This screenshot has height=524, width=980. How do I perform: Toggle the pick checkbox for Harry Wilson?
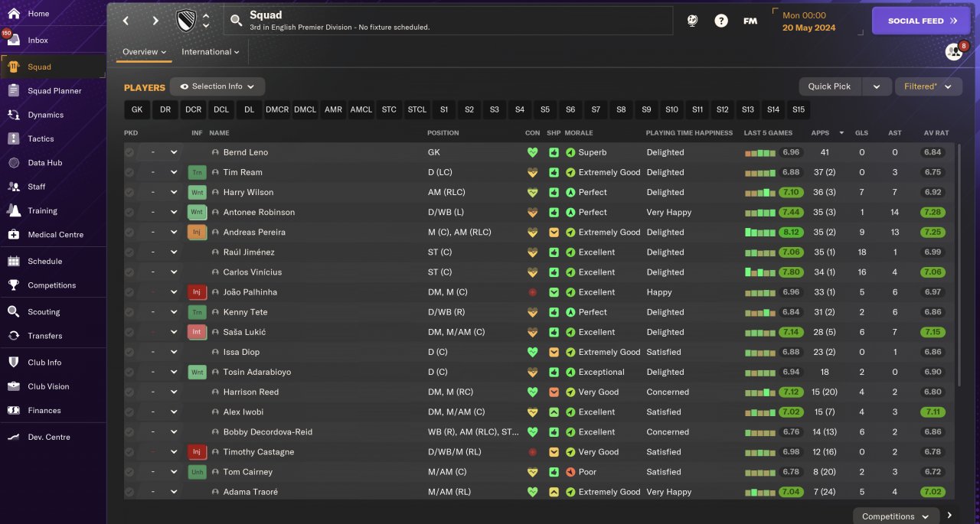click(x=129, y=192)
